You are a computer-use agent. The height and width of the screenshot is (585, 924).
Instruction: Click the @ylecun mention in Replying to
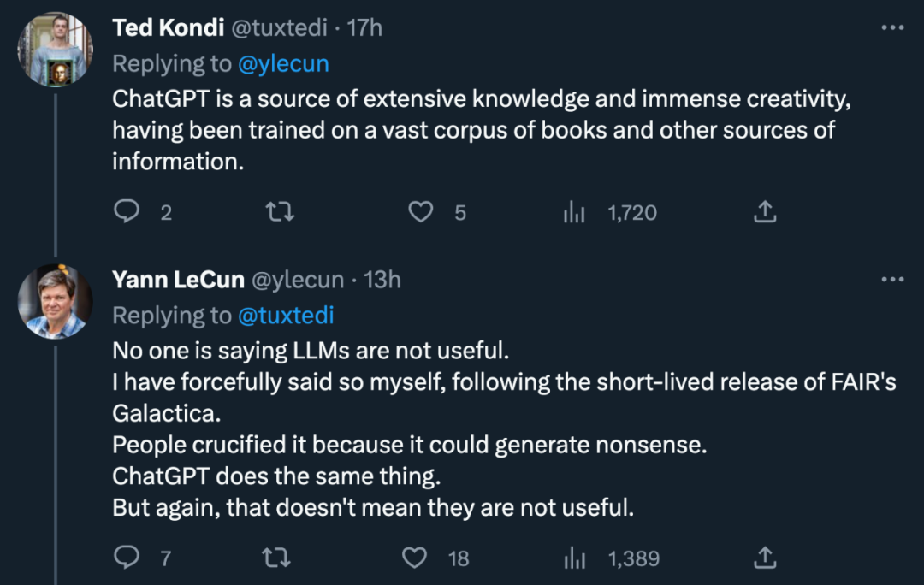[x=283, y=63]
